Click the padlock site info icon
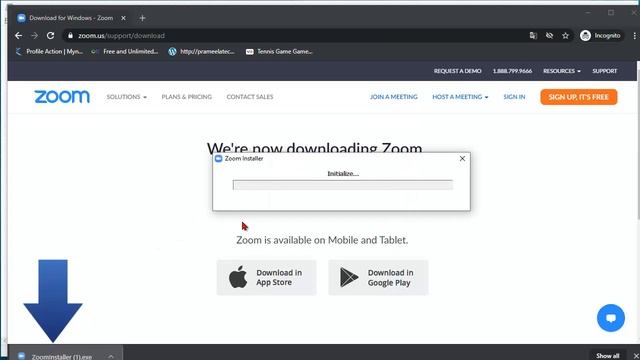 70,36
